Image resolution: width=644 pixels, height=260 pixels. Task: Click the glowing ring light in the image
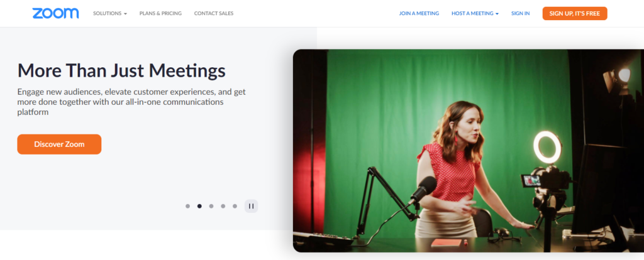pyautogui.click(x=547, y=147)
